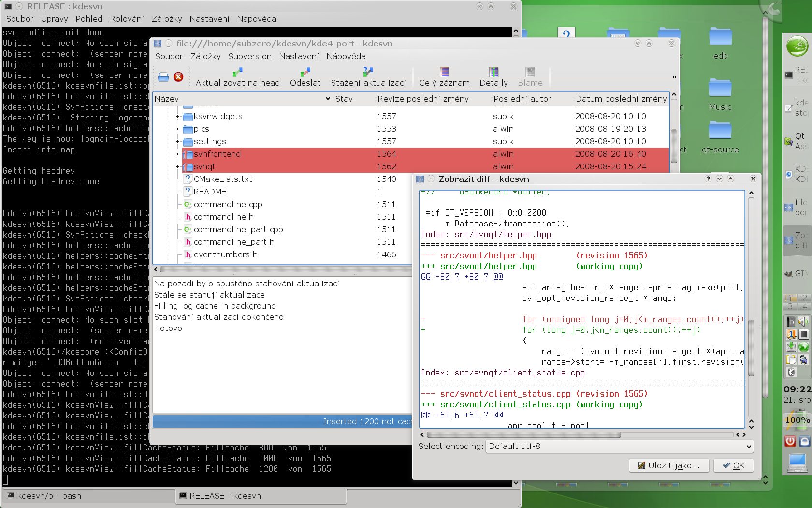
Task: Open Select encoding combo box
Action: tap(620, 446)
